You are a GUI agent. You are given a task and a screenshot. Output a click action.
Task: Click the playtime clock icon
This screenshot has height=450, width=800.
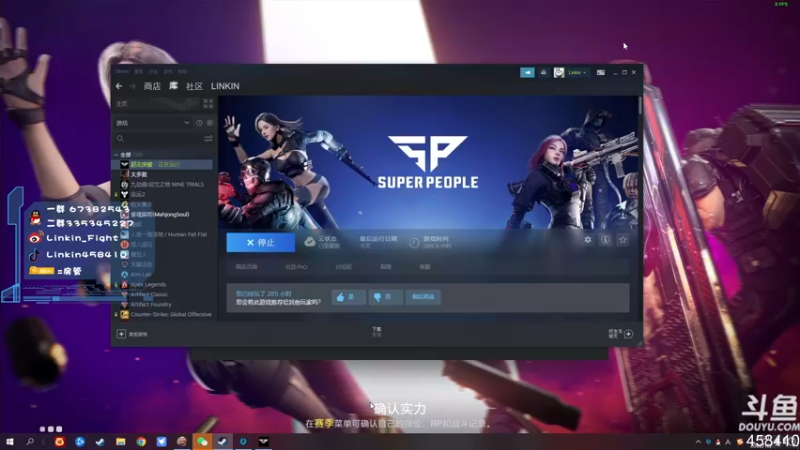pos(414,242)
